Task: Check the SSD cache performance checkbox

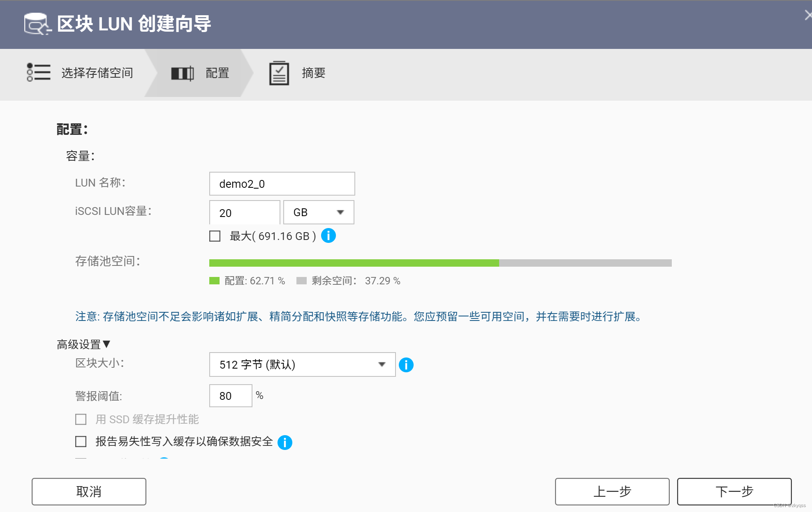Action: point(81,419)
